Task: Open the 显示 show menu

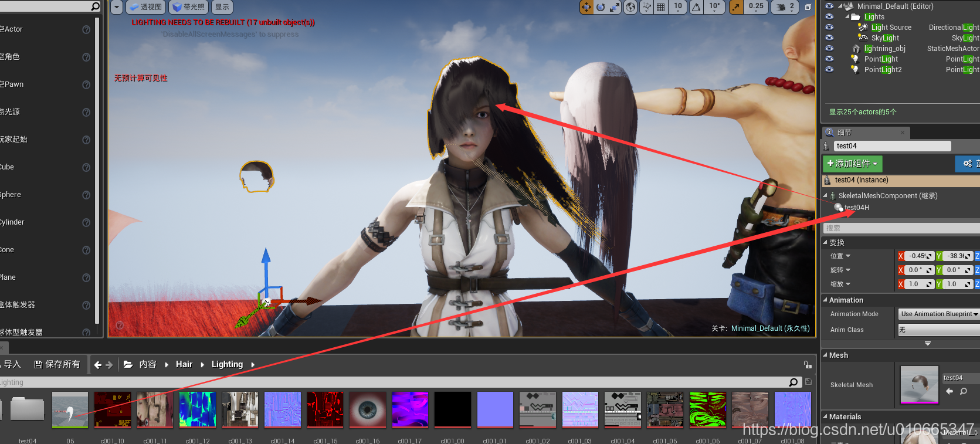Action: click(222, 7)
